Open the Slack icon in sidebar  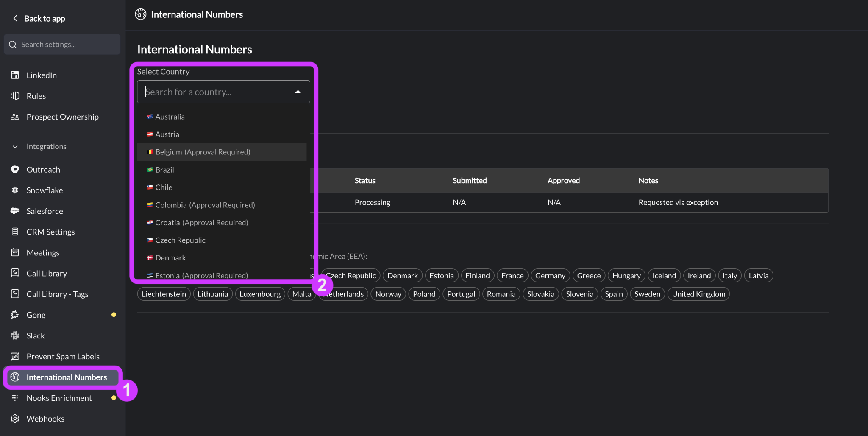click(15, 335)
